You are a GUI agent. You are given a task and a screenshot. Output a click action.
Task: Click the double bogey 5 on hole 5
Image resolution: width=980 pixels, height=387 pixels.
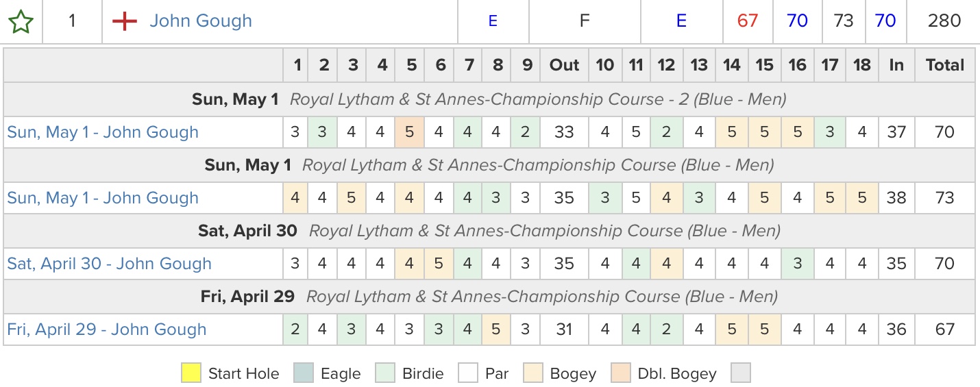coord(410,132)
